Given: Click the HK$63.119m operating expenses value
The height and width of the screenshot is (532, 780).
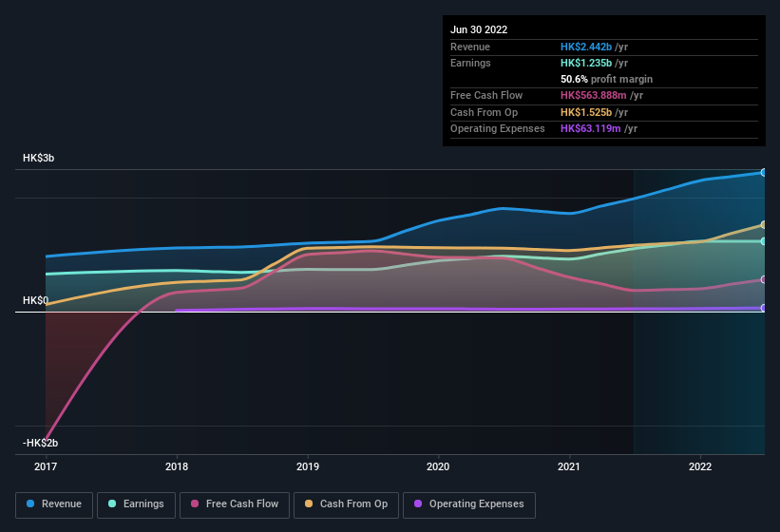Looking at the screenshot, I should tap(591, 129).
